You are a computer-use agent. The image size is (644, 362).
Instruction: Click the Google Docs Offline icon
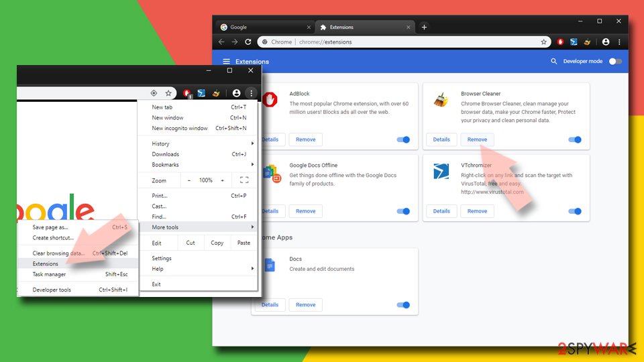coord(272,173)
